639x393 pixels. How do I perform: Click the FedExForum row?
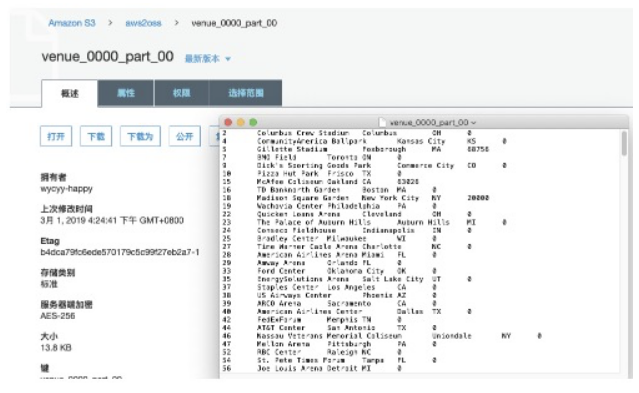(x=312, y=320)
